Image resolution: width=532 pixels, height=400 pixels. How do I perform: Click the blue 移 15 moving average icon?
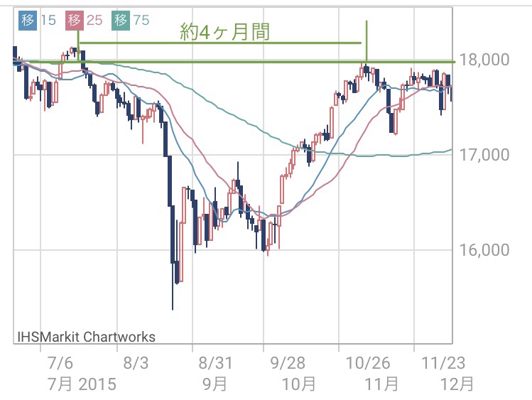pyautogui.click(x=28, y=20)
